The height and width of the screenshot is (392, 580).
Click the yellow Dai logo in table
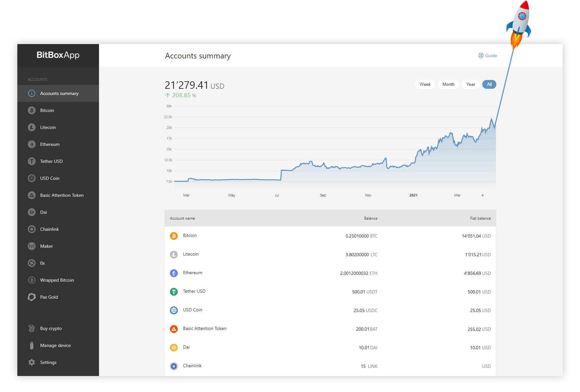174,347
